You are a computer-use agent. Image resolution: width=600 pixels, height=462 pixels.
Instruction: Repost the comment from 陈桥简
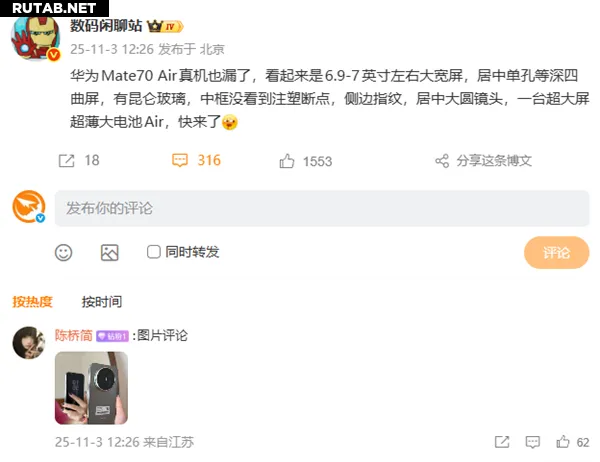click(502, 442)
